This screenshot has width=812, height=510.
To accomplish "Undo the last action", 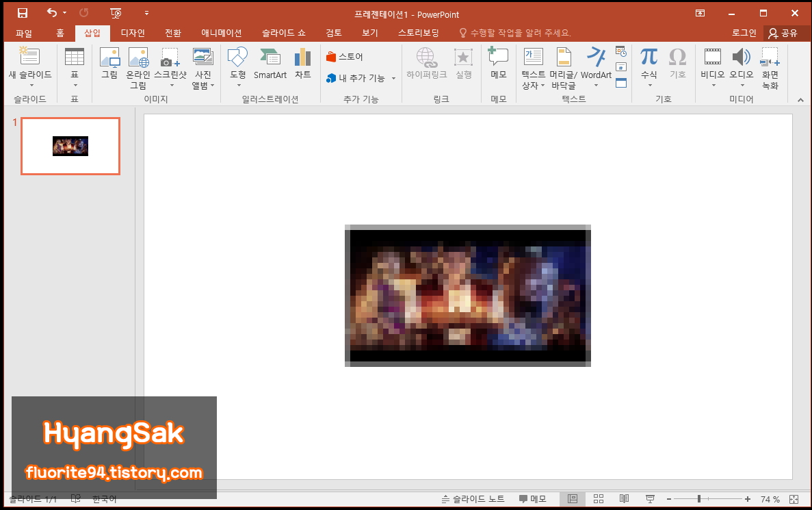I will (52, 12).
